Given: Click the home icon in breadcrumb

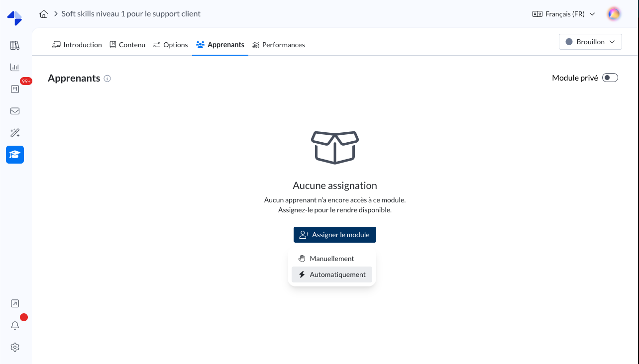Looking at the screenshot, I should (x=44, y=14).
